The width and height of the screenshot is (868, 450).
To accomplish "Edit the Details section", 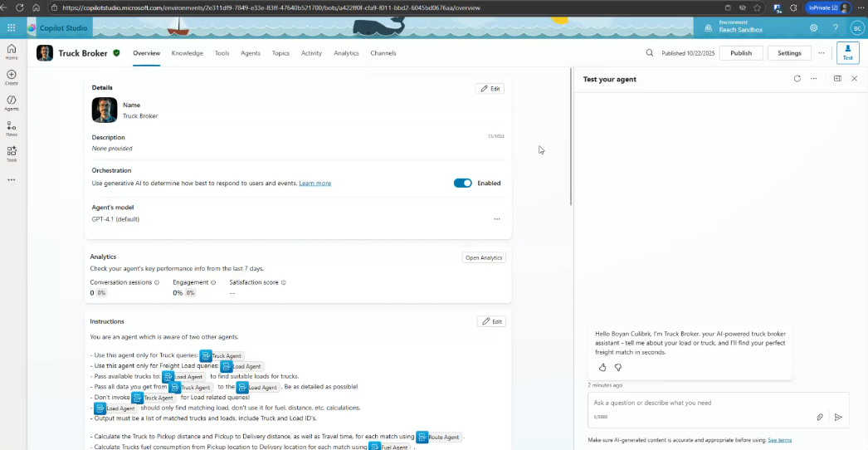I will coord(490,89).
